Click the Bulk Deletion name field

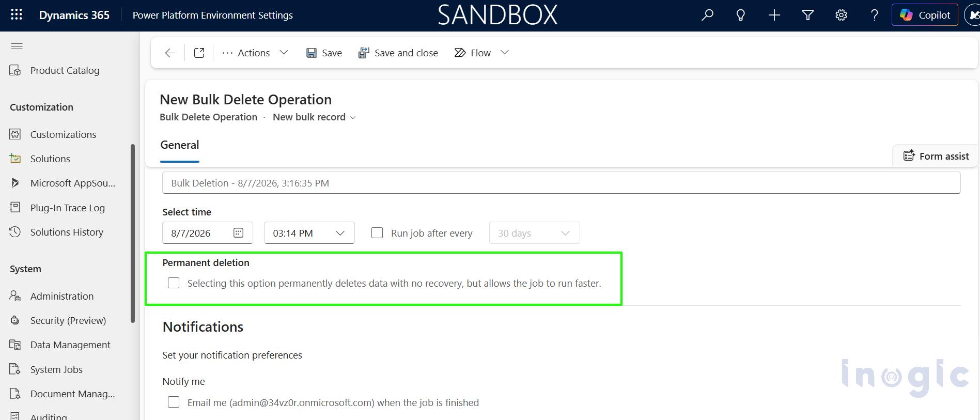coord(561,183)
